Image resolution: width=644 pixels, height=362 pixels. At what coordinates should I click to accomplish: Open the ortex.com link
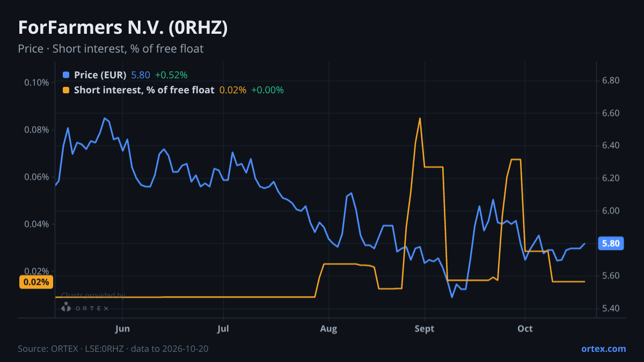point(603,349)
